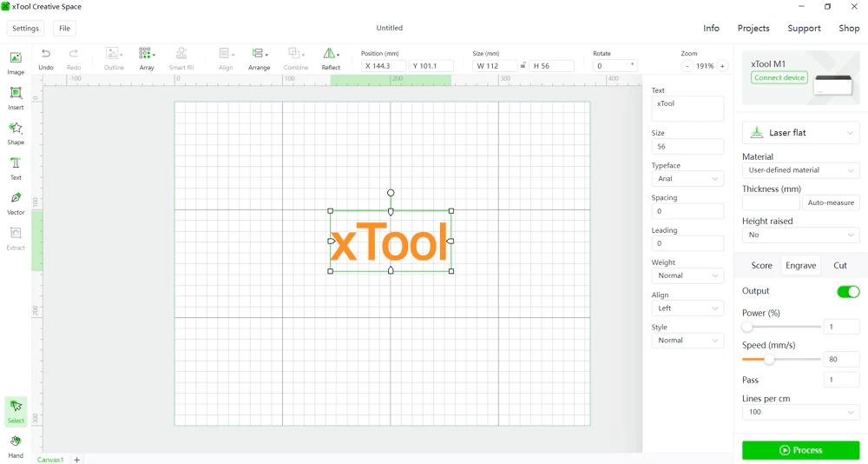Expand the Typeface Arial dropdown
The width and height of the screenshot is (868, 464).
click(x=687, y=178)
